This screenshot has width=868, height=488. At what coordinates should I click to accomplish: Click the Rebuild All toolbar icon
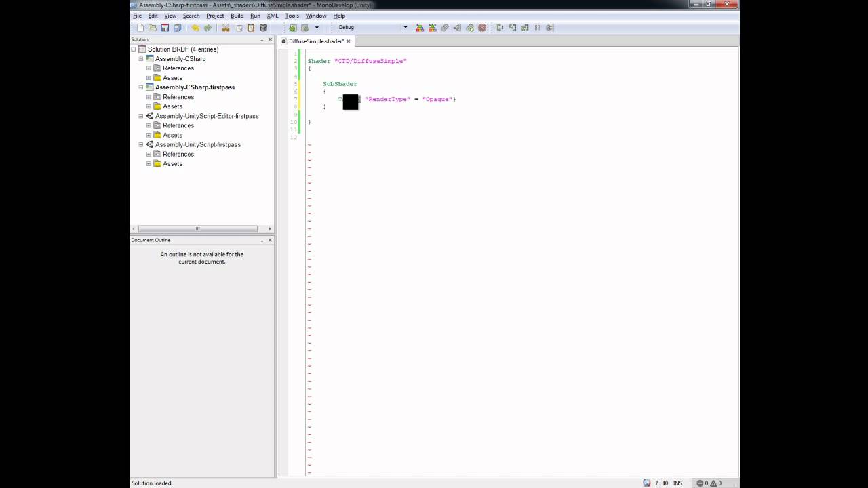click(432, 28)
